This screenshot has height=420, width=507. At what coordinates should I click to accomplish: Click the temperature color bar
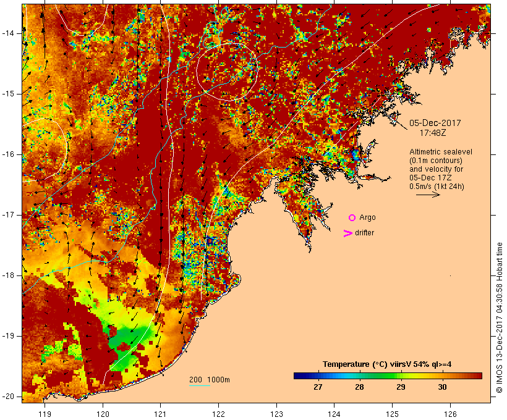tap(388, 376)
